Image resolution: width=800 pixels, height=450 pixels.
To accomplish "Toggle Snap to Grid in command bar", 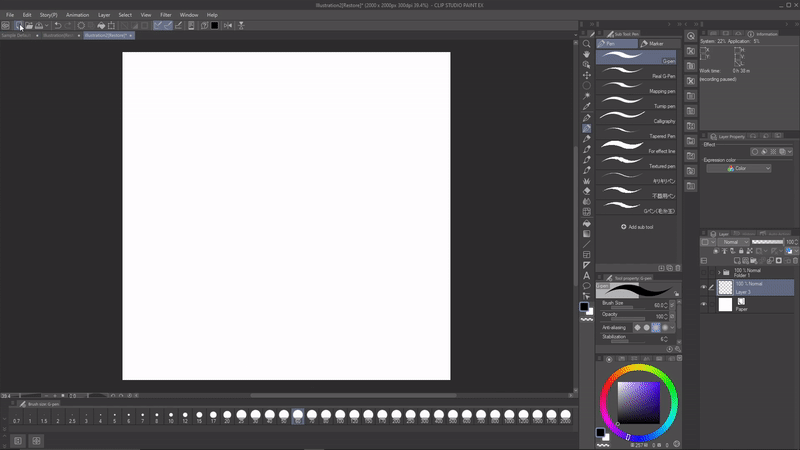I will 179,26.
